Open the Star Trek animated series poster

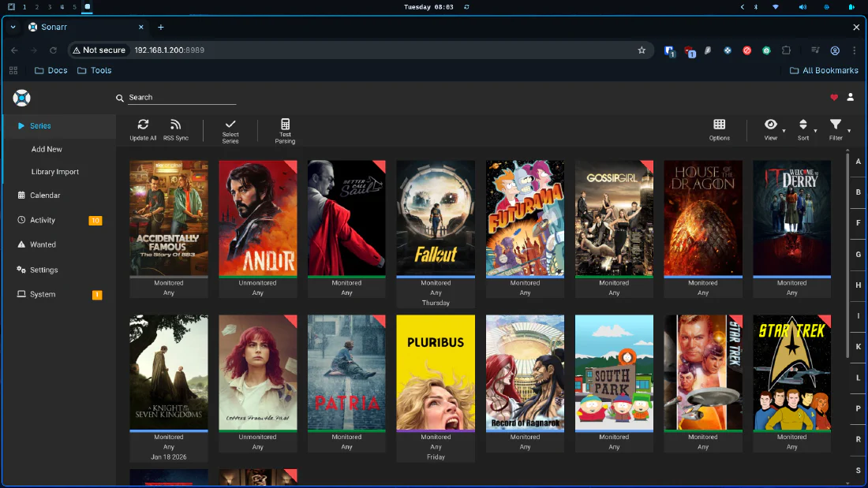(x=791, y=372)
